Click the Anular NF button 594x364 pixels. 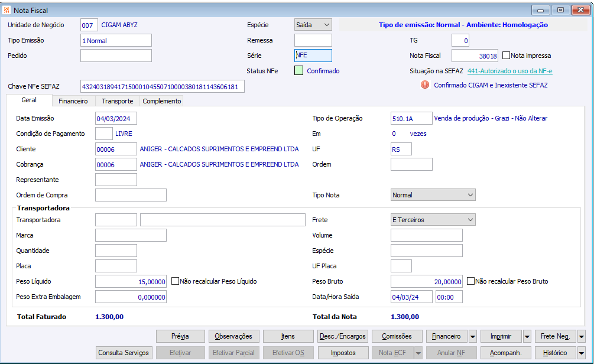[x=451, y=353]
